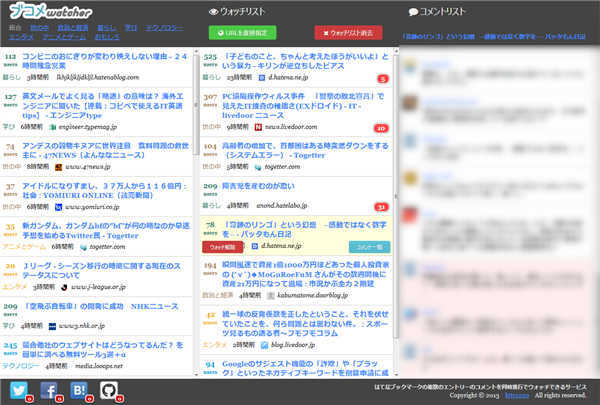This screenshot has width=600, height=405.
Task: Click the red ウォッチ解除 button
Action: (x=222, y=247)
